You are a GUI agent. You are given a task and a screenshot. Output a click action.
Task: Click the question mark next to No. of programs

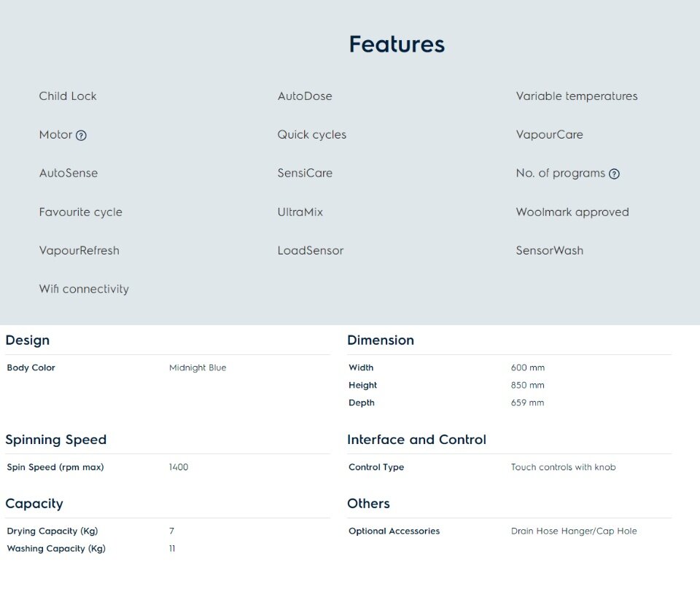coord(614,174)
